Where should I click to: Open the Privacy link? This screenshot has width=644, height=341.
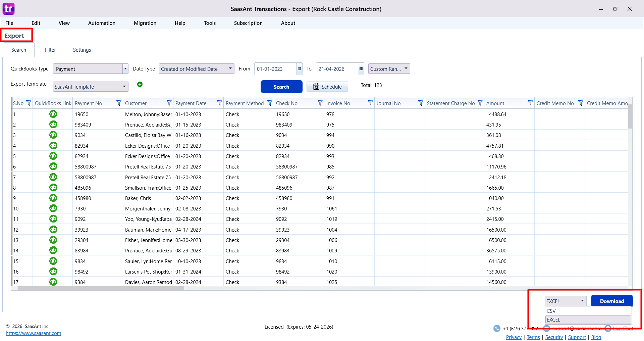pos(514,337)
